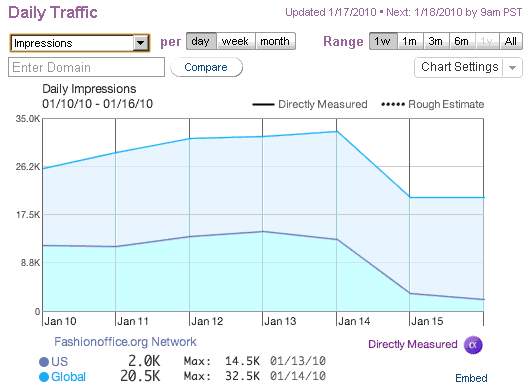Screen dimensions: 530x392
Task: Open the Fashionoffice.org Network link
Action: (x=125, y=342)
